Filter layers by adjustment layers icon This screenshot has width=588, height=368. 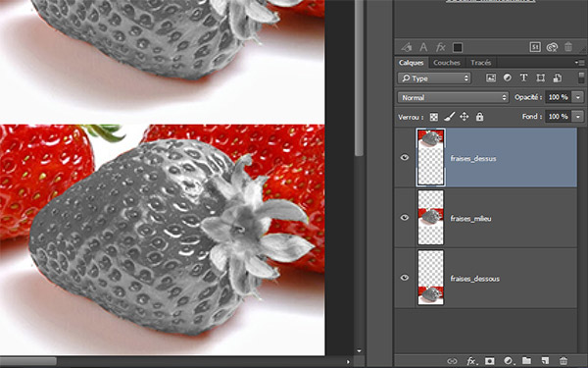tap(507, 78)
